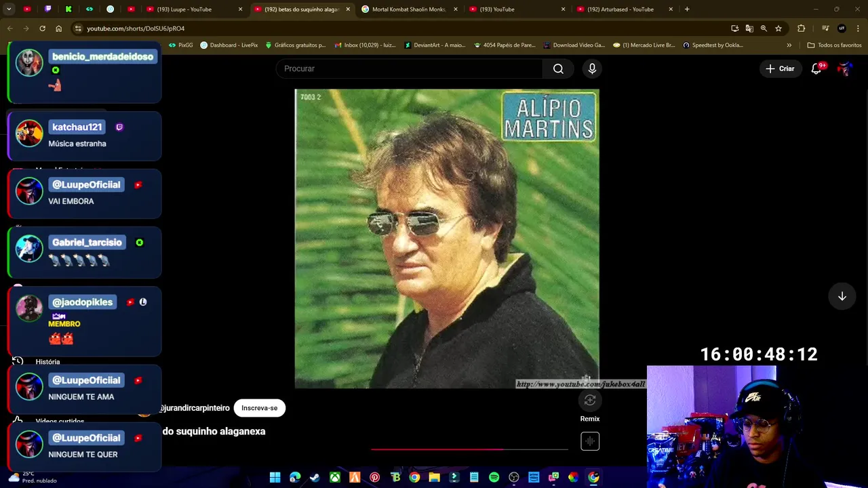This screenshot has height=488, width=868.
Task: Expand the tab search dropdown arrow
Action: [9, 9]
